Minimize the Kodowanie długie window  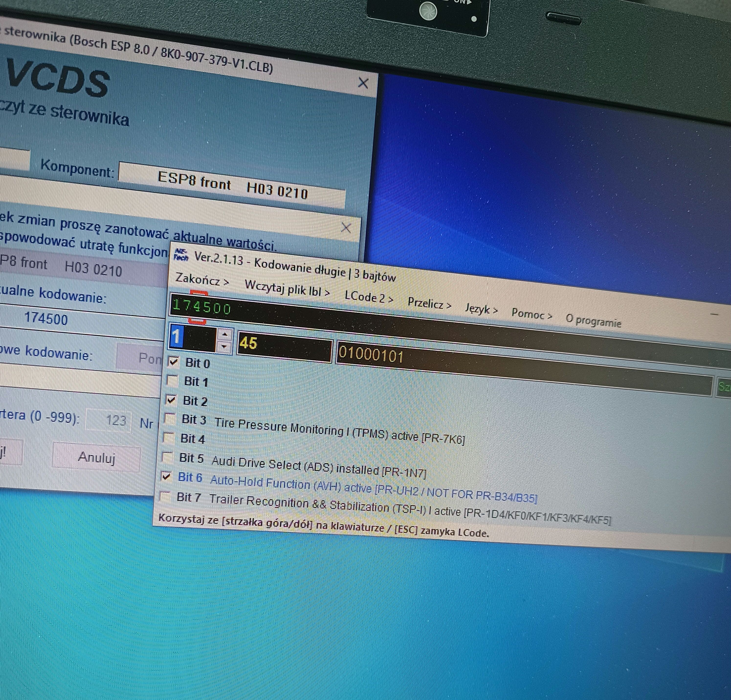714,315
